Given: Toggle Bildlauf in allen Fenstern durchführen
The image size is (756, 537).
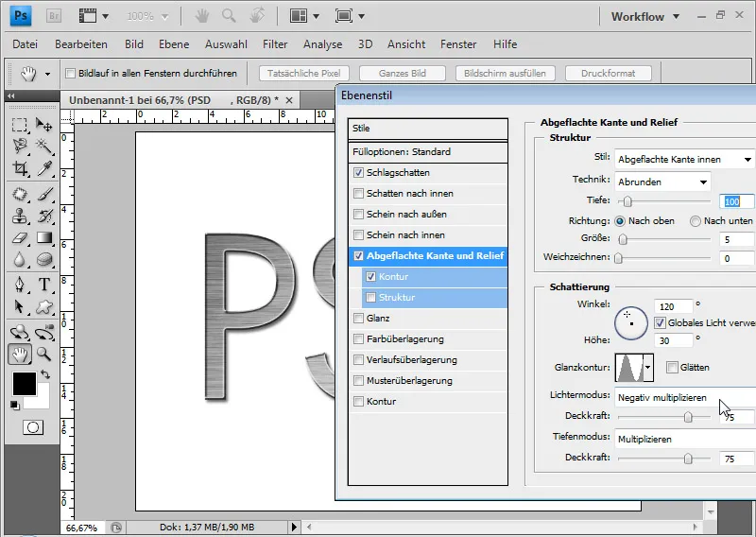Looking at the screenshot, I should 70,74.
